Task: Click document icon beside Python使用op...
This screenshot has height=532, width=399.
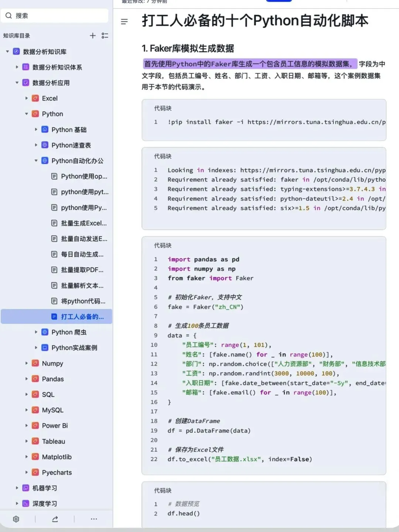Action: click(54, 176)
